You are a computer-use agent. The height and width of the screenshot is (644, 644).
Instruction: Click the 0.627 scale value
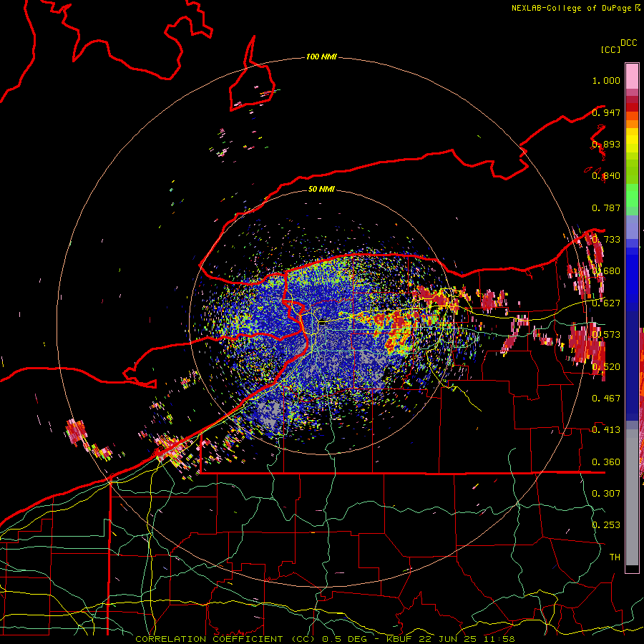click(x=606, y=303)
